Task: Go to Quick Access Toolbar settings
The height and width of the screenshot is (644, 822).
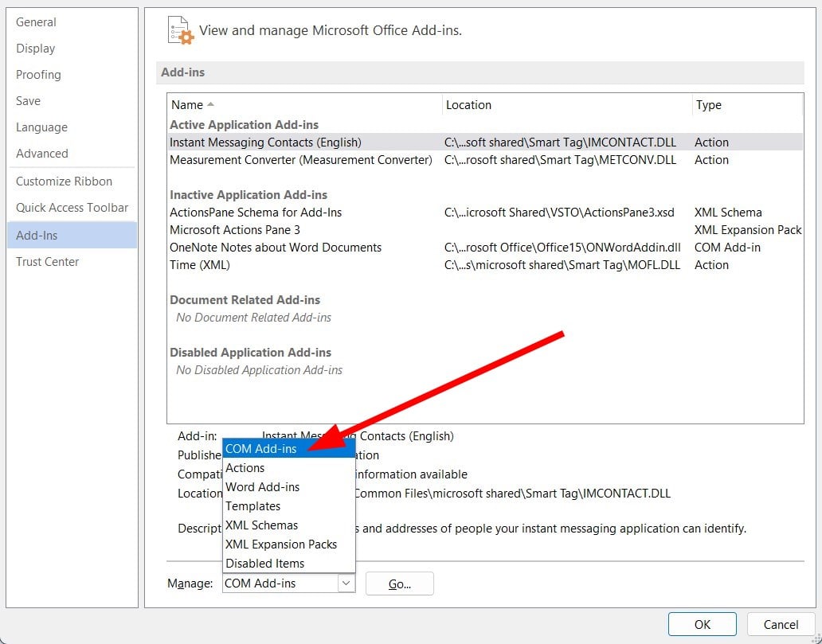Action: click(72, 208)
